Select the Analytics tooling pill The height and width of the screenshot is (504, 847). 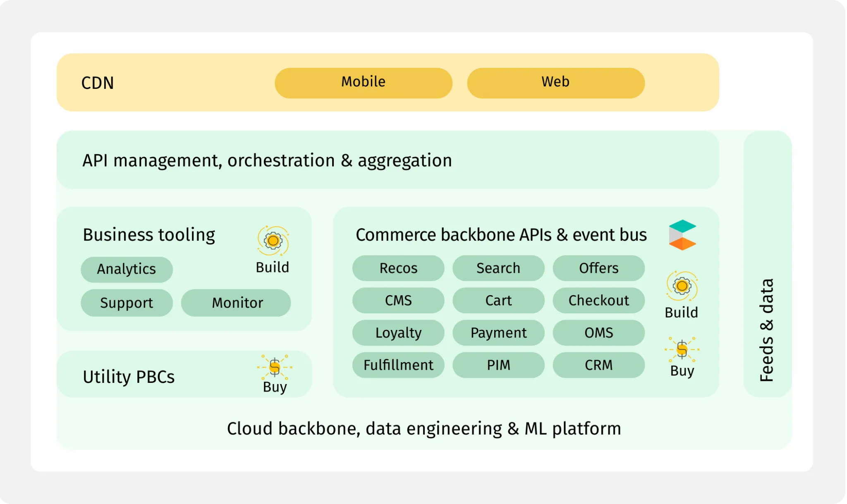pos(127,270)
